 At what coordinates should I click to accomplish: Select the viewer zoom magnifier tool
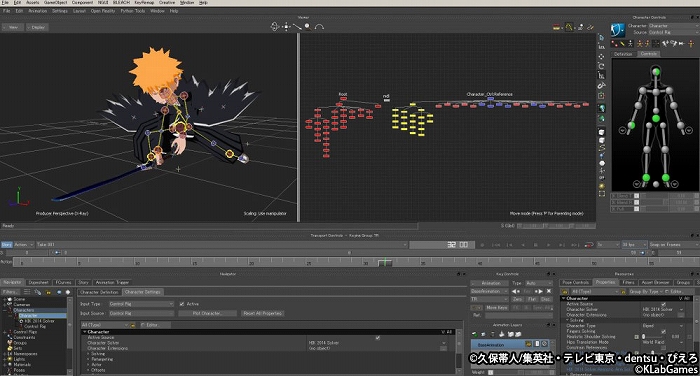click(x=308, y=27)
